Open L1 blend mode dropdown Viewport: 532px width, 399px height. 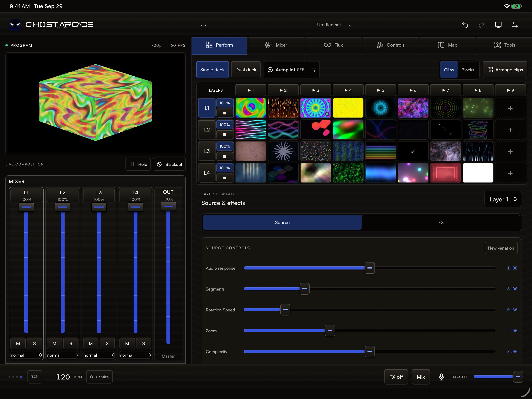pos(26,355)
